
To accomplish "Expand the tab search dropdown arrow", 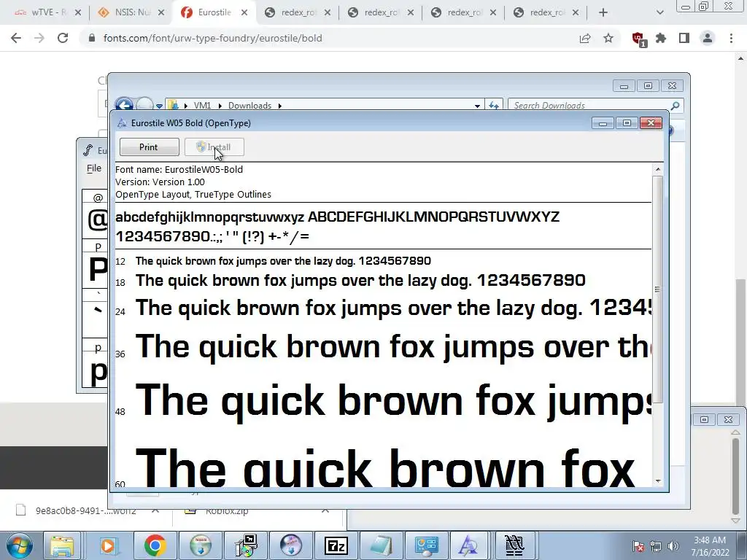I will coord(659,13).
